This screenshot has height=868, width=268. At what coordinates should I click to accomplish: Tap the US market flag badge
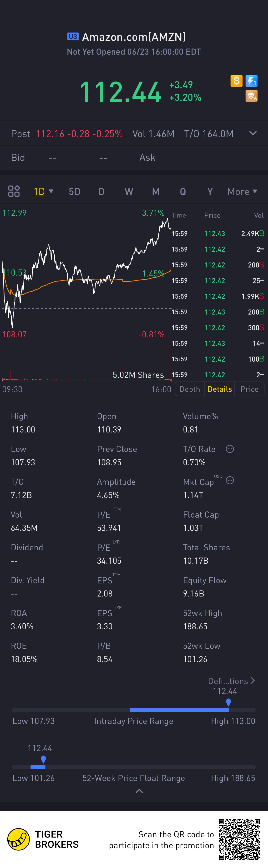(x=73, y=36)
